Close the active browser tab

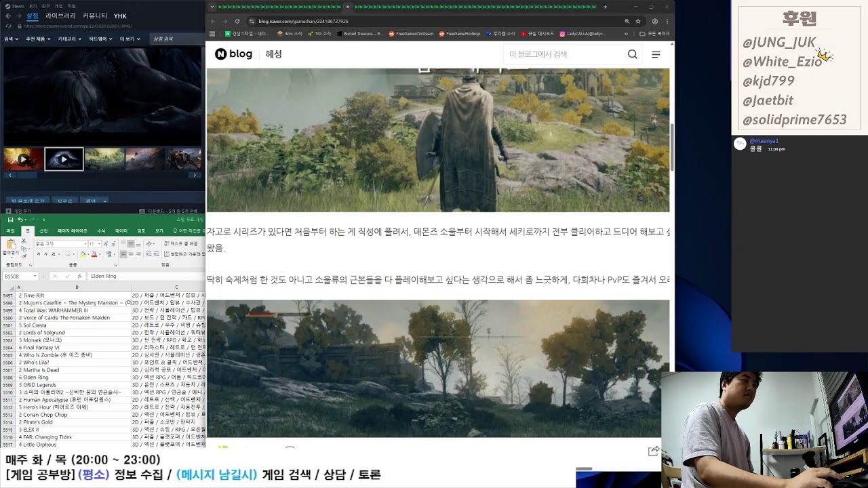coord(347,7)
